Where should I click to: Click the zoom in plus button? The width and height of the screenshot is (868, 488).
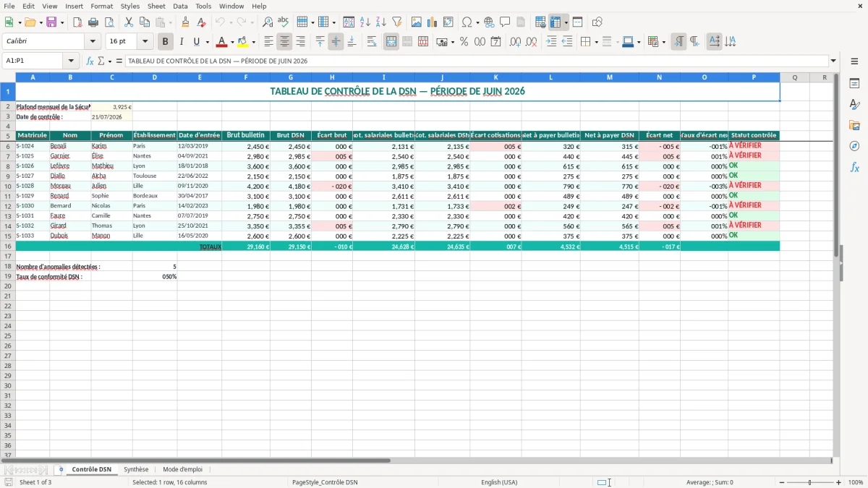click(x=839, y=482)
